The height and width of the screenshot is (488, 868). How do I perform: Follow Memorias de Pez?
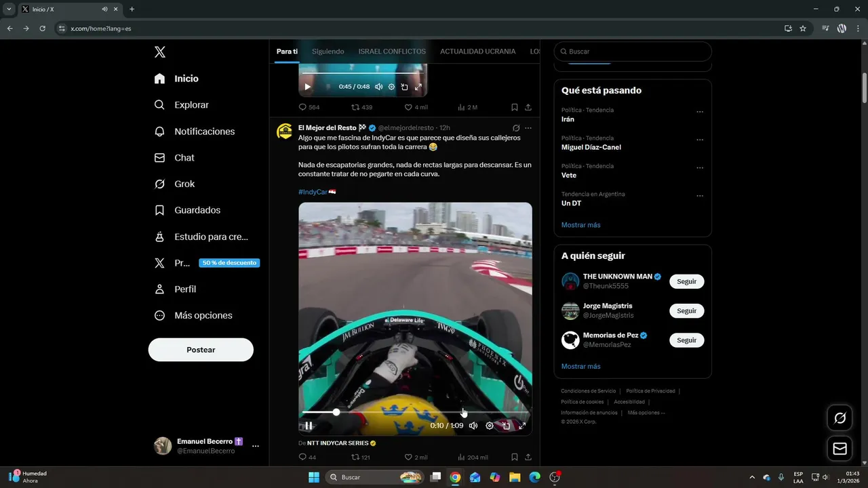[x=686, y=340]
